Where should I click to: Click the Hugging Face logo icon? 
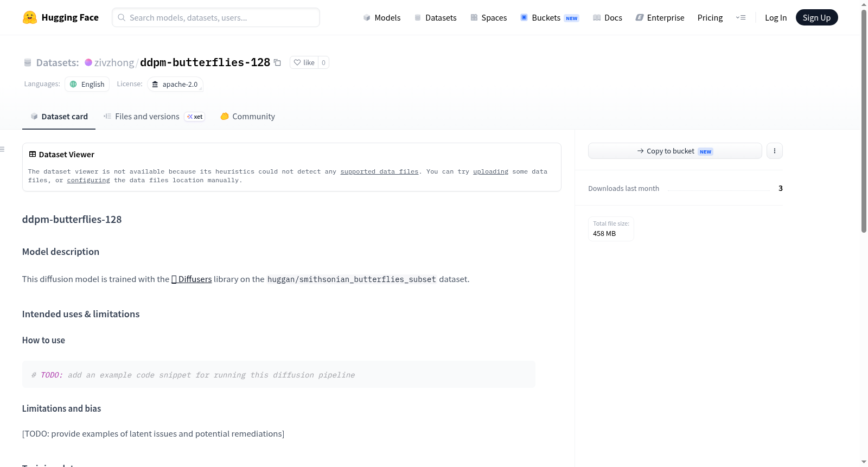(30, 17)
